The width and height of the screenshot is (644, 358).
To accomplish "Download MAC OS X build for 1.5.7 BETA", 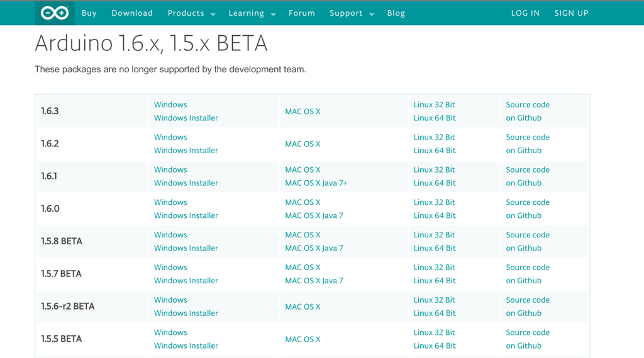I will pyautogui.click(x=303, y=268).
